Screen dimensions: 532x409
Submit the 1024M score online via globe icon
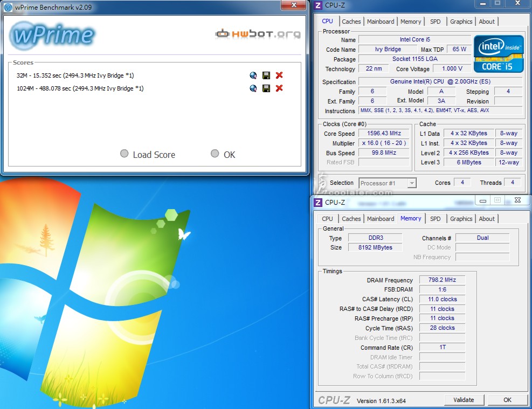pyautogui.click(x=253, y=88)
